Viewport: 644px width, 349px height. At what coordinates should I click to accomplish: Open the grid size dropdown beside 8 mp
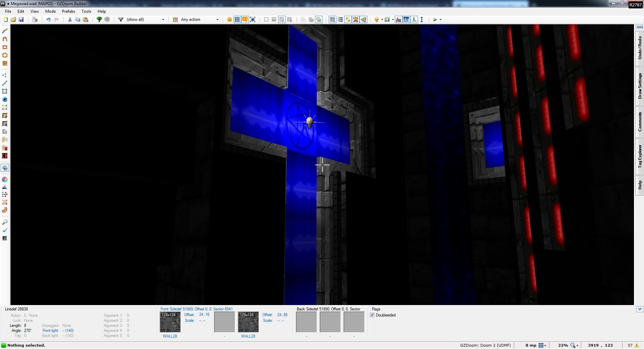tap(542, 345)
